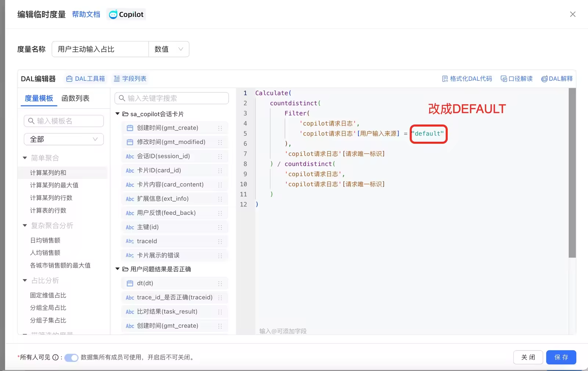
Task: Collapse the 复杂聚合分析 group
Action: (x=25, y=226)
